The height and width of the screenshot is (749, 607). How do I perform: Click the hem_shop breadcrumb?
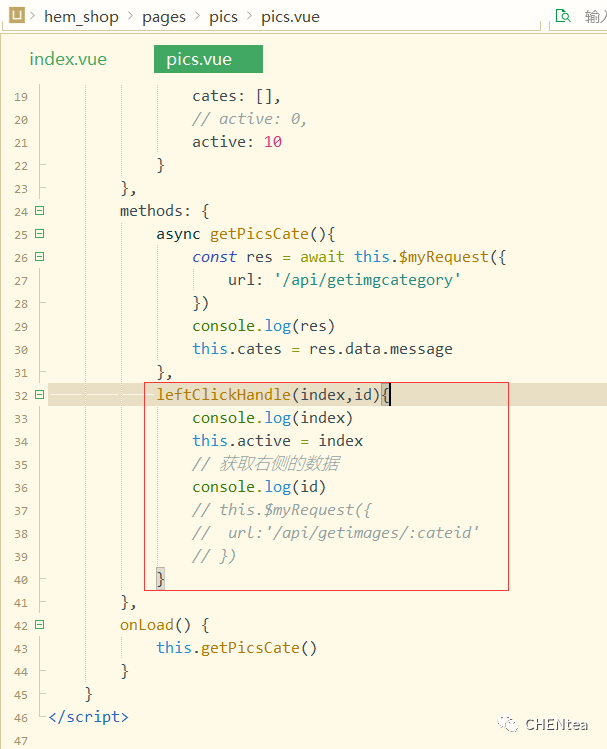point(81,17)
